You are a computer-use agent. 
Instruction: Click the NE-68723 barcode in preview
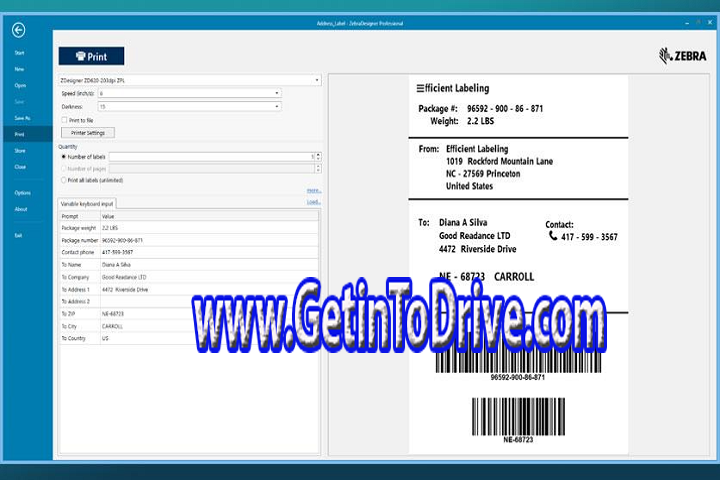[x=518, y=417]
